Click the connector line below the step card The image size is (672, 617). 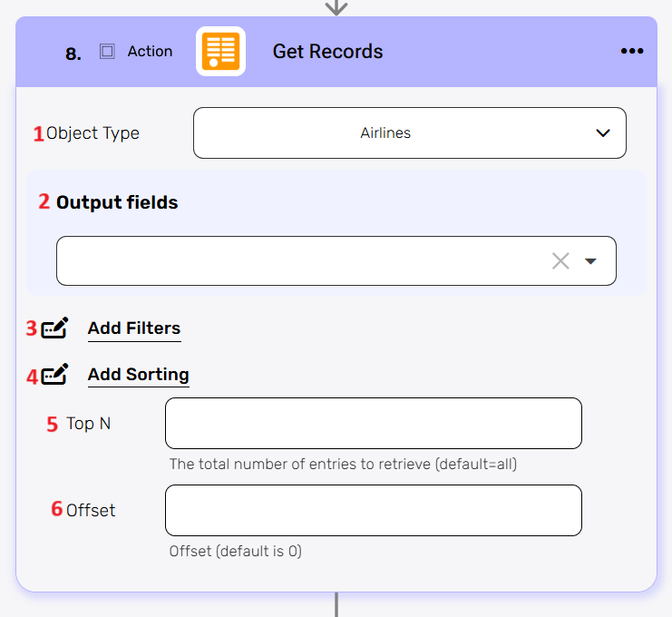pyautogui.click(x=336, y=604)
